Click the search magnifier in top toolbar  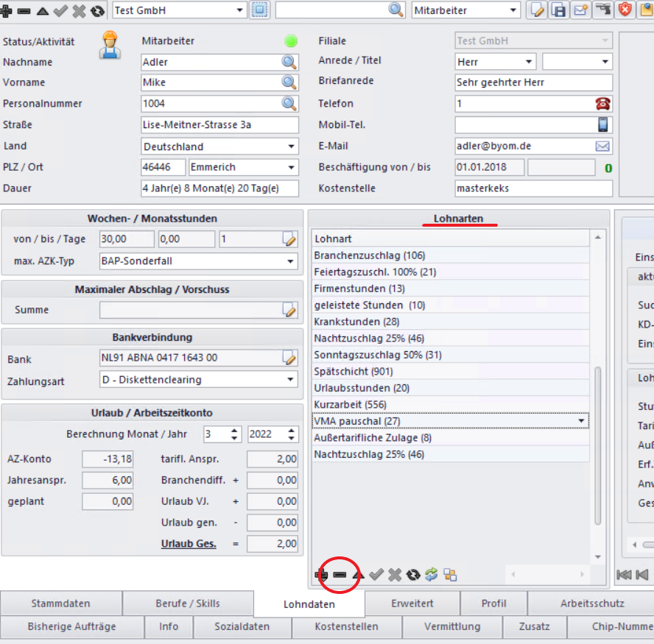(396, 10)
